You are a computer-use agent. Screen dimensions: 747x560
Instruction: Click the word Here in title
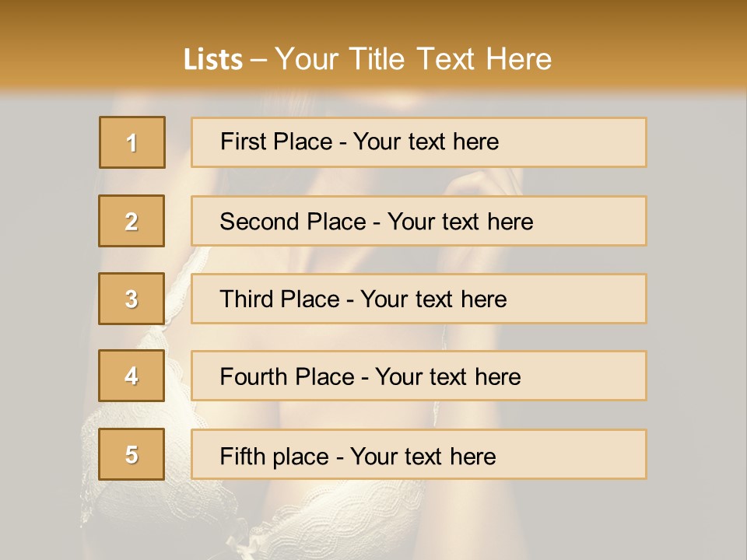pyautogui.click(x=519, y=59)
